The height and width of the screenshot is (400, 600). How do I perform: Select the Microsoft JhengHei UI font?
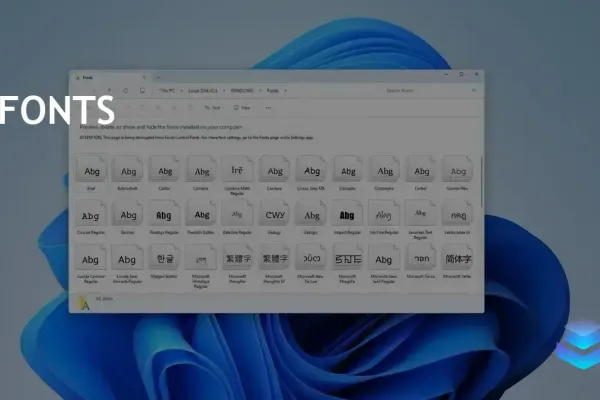[x=274, y=257]
